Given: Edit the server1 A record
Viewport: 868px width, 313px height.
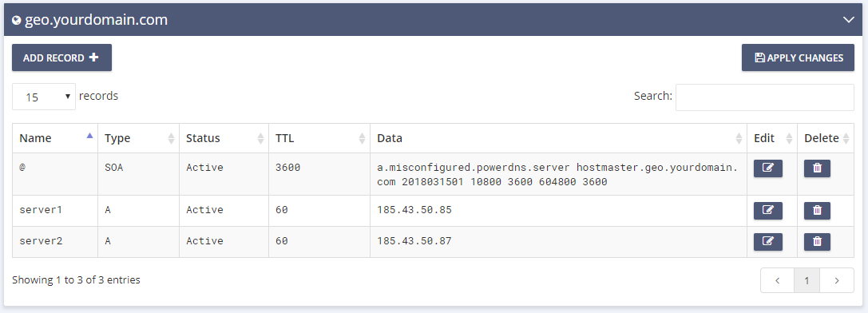Looking at the screenshot, I should point(768,211).
